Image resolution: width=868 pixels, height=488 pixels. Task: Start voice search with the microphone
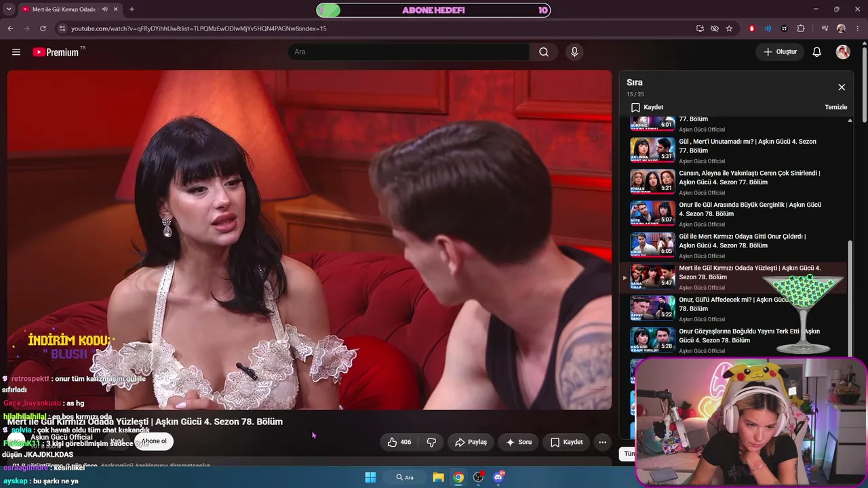click(574, 52)
